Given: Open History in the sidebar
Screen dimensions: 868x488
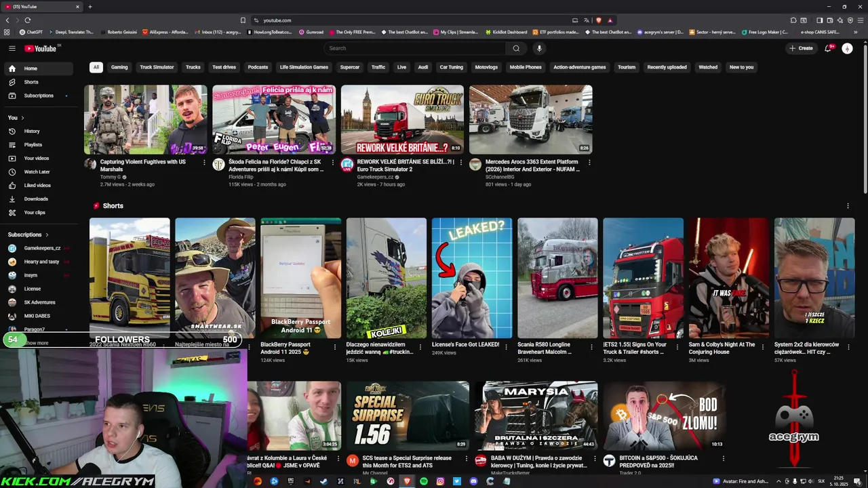Looking at the screenshot, I should pyautogui.click(x=38, y=131).
